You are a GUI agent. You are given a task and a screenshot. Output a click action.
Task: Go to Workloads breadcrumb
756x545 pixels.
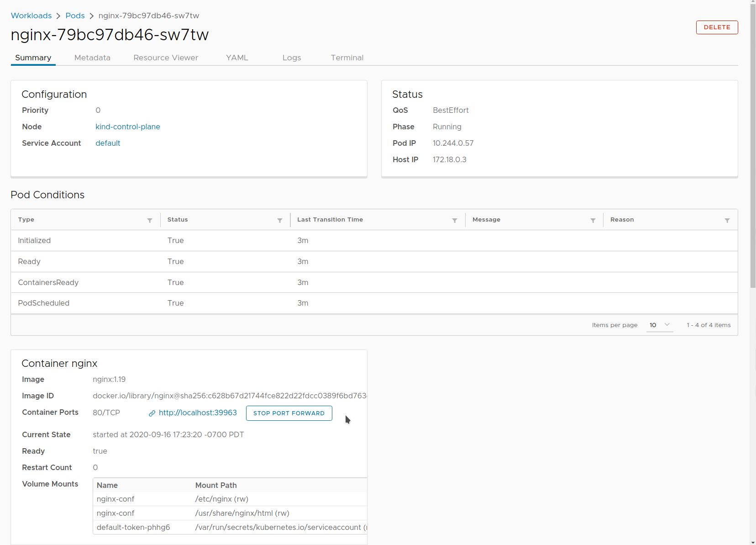[x=31, y=16]
